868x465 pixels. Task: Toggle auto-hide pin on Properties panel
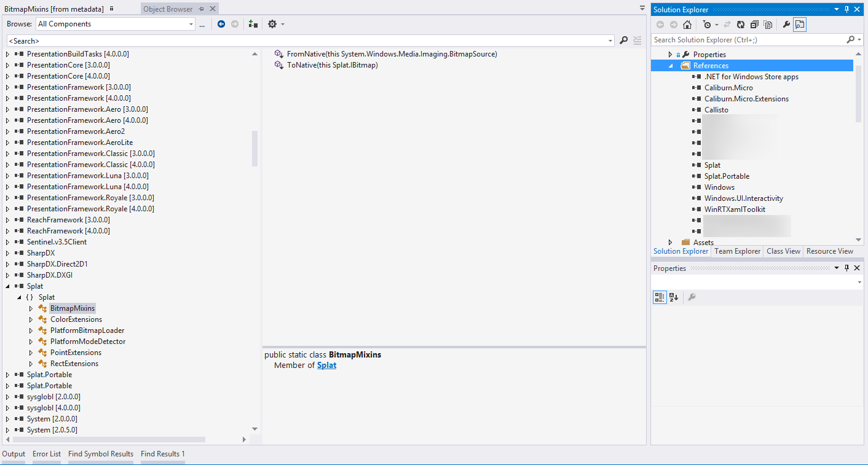pyautogui.click(x=846, y=268)
